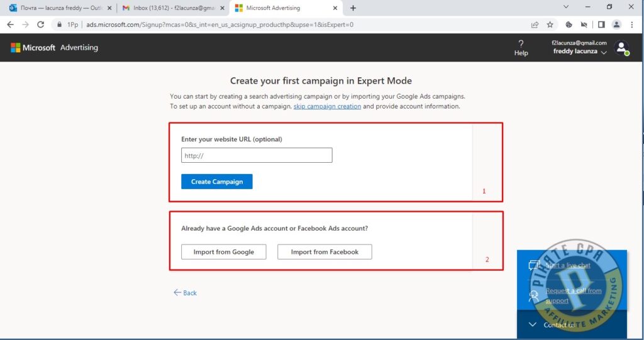Switch to the Gmail Inbox tab
Screen dimensions: 644x340
174,8
